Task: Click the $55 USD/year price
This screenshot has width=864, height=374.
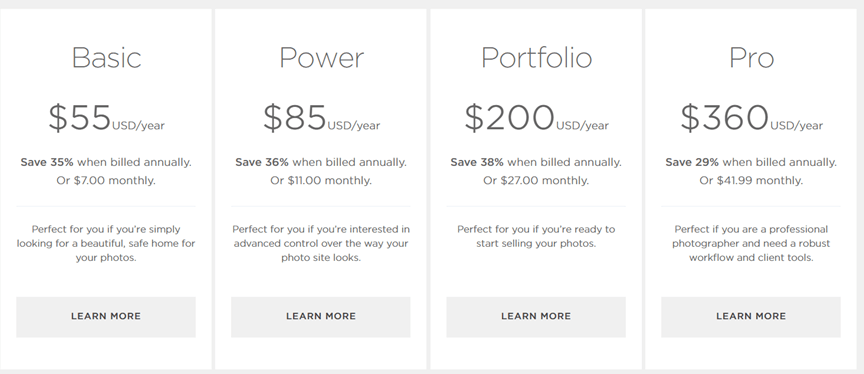Action: tap(106, 118)
